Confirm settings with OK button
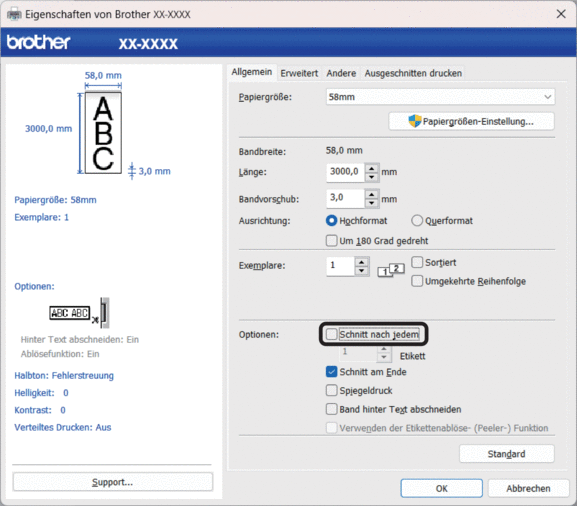 click(x=441, y=488)
